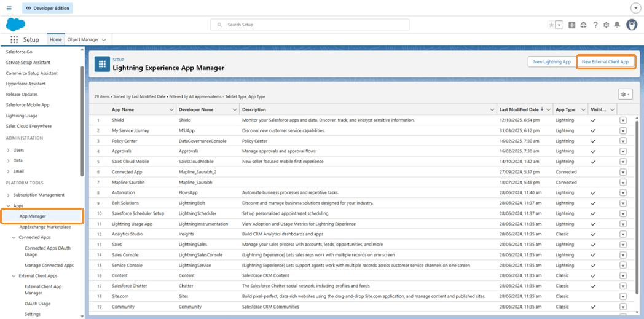Open the Setup gear icon in header
The image size is (644, 319).
click(606, 25)
